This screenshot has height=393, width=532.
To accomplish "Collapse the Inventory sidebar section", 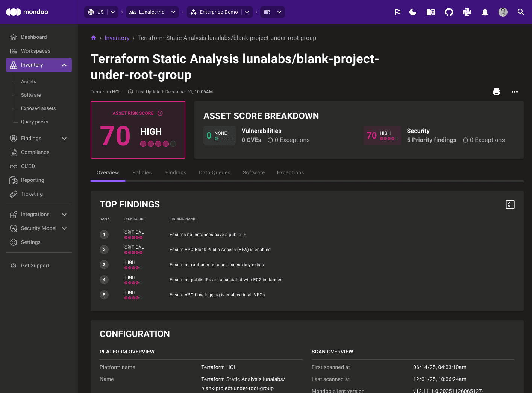I will [x=64, y=65].
